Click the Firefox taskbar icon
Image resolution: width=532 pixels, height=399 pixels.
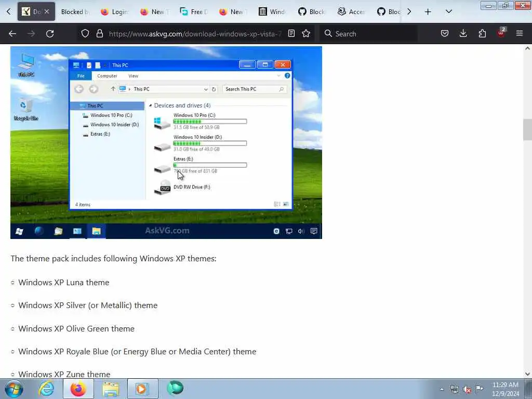pyautogui.click(x=78, y=389)
